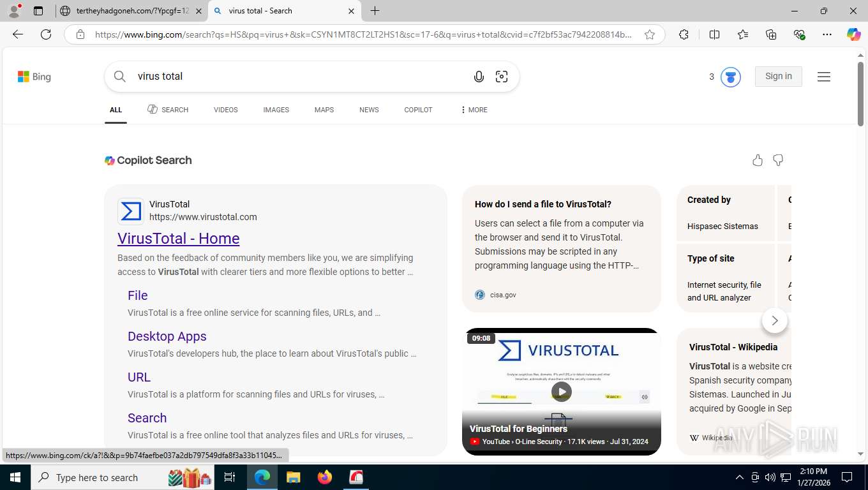The height and width of the screenshot is (490, 868).
Task: Open Browser essentials heart icon
Action: (799, 34)
